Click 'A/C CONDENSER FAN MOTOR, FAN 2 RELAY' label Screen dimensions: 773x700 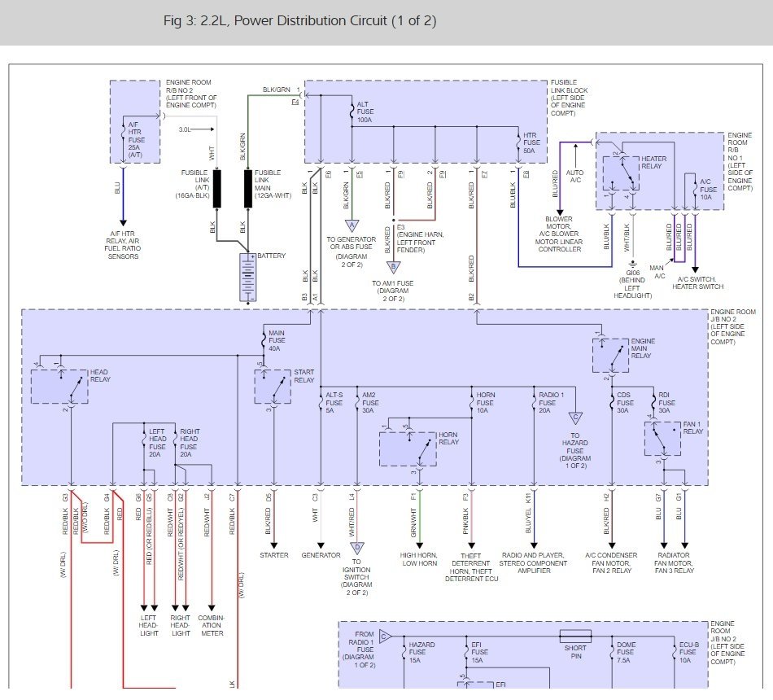click(611, 563)
